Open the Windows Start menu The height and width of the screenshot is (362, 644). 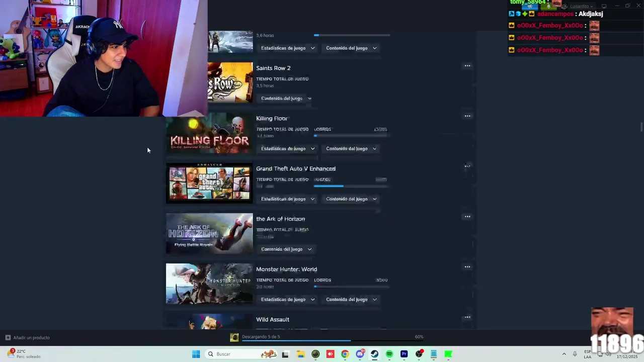196,354
